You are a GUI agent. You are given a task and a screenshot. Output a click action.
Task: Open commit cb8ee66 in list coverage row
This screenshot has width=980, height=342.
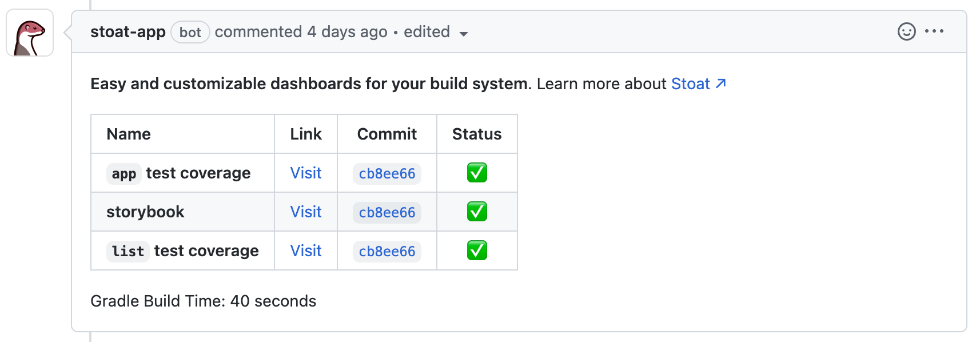tap(387, 251)
